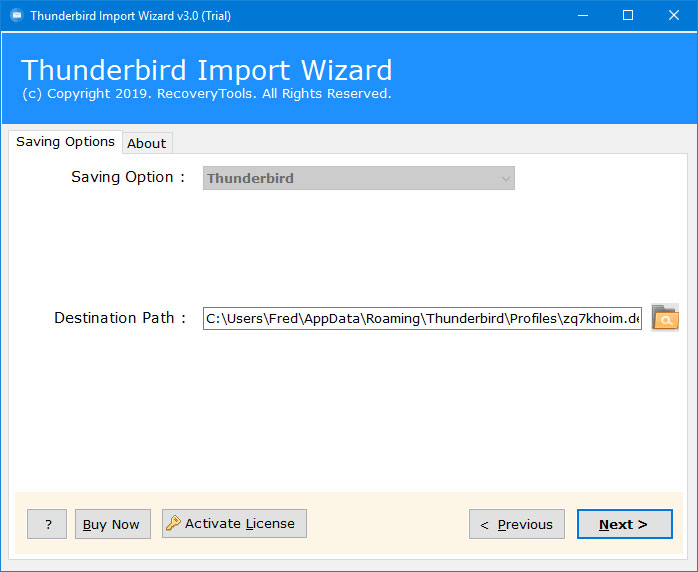Select the Thunderbird saving option combo box
The height and width of the screenshot is (572, 698).
click(x=359, y=178)
